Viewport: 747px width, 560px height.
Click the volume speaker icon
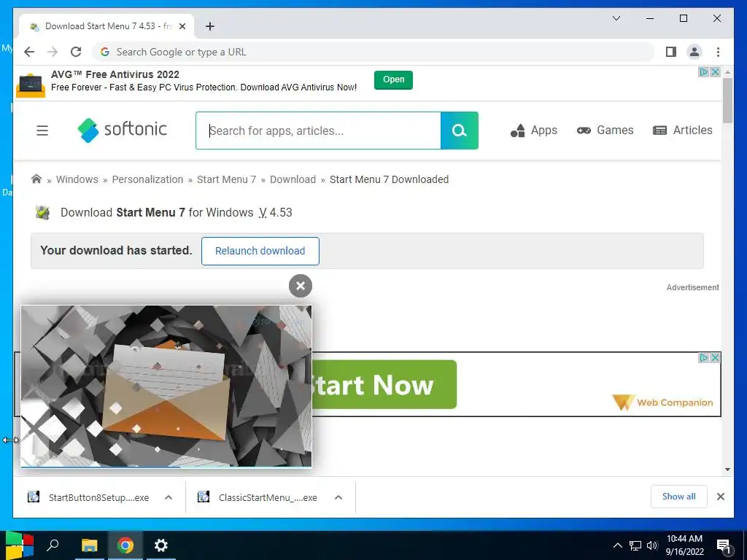[652, 545]
